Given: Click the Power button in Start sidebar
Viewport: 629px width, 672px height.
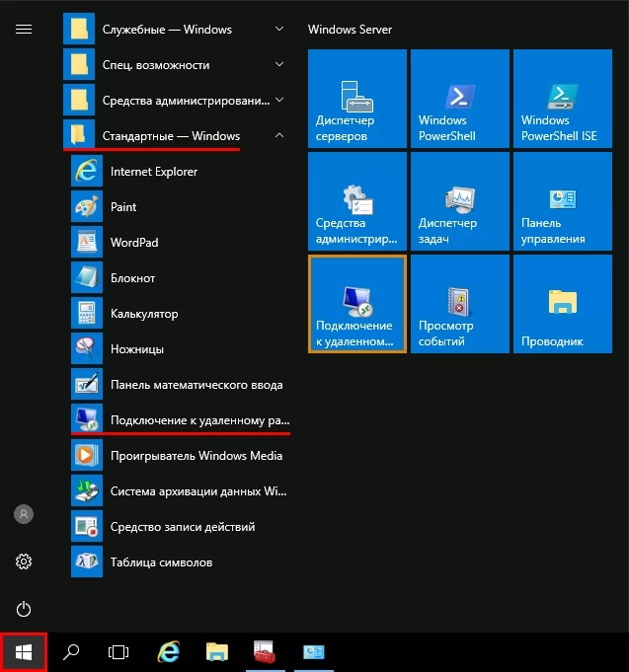Looking at the screenshot, I should (25, 610).
